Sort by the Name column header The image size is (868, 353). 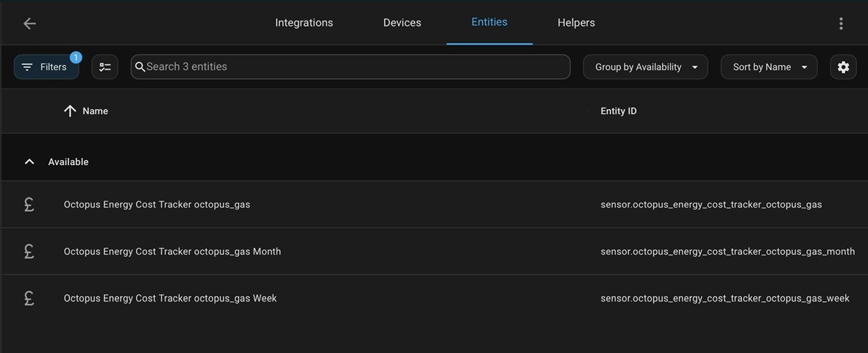95,111
